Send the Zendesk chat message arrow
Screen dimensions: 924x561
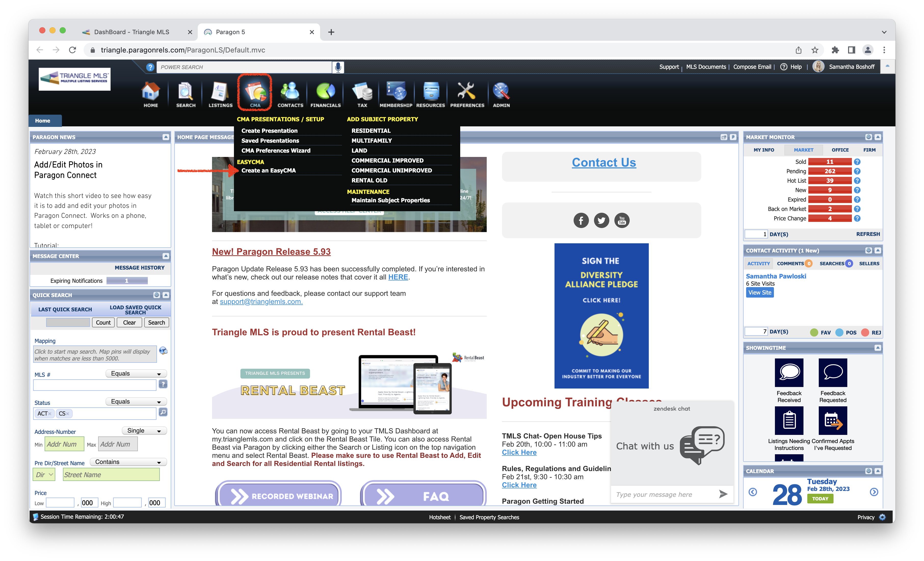[x=723, y=494]
